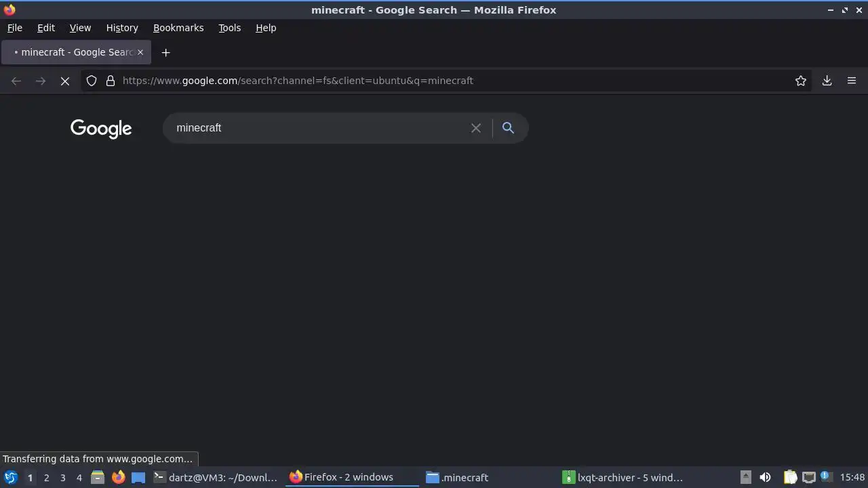
Task: Open the Help menu
Action: coord(266,28)
